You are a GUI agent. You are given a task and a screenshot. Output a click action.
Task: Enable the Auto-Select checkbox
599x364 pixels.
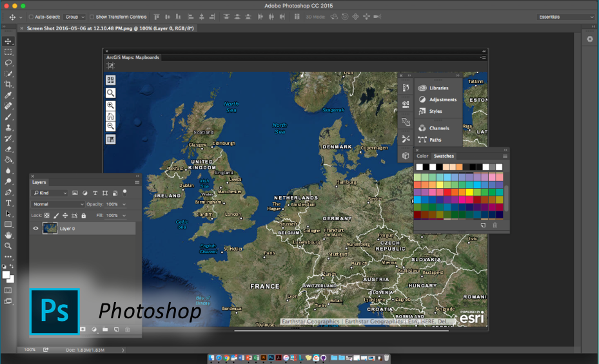pyautogui.click(x=32, y=17)
